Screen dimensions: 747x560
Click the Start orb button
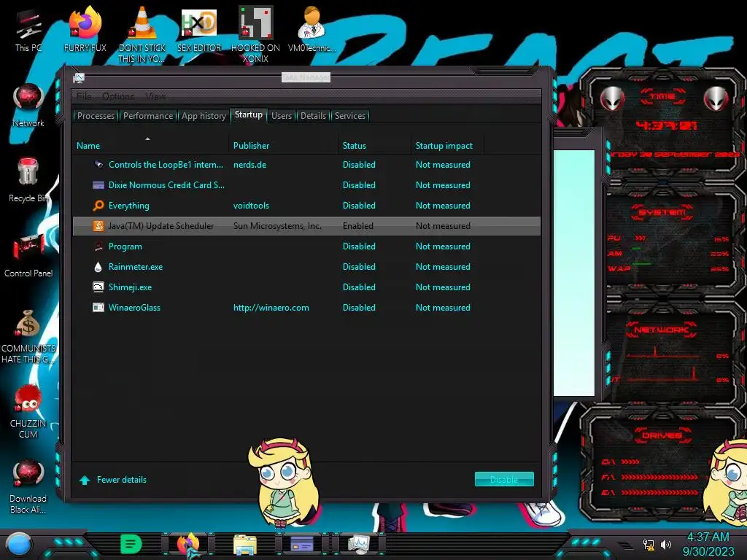(18, 544)
